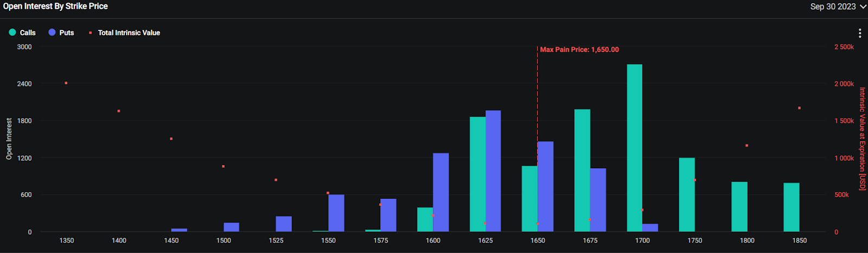Open the three-dot chart options menu
The height and width of the screenshot is (253, 868).
point(859,33)
